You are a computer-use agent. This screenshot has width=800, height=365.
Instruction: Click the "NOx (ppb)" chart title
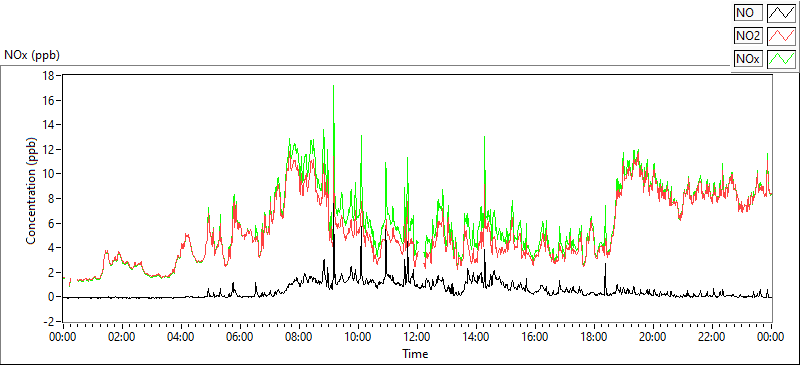[32, 55]
